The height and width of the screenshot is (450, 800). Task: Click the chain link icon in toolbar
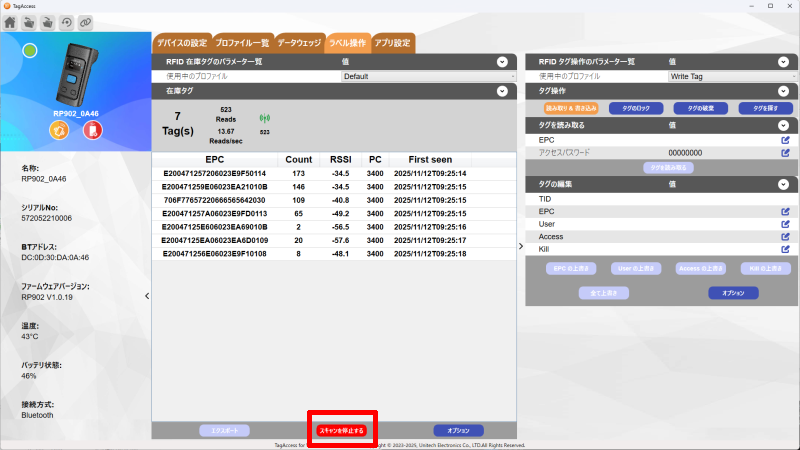click(x=85, y=22)
